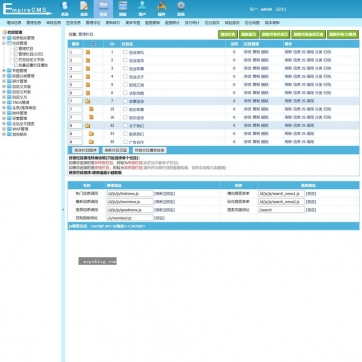Click the green 增加栏目 button
The width and height of the screenshot is (362, 362).
click(x=228, y=34)
